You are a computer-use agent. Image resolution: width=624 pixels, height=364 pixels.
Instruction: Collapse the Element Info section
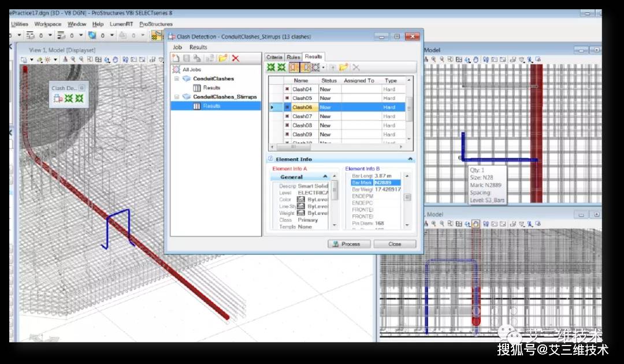point(410,159)
